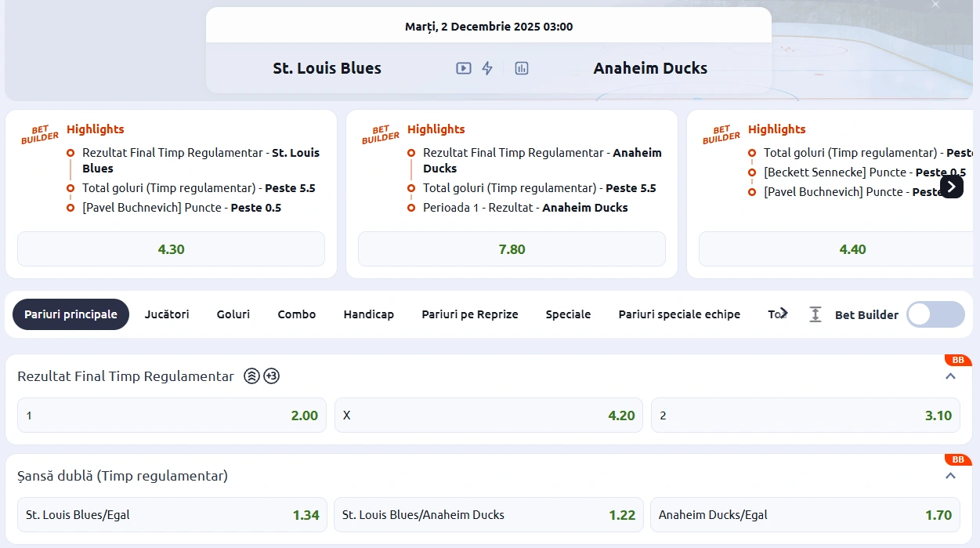The image size is (980, 548).
Task: Open the match statistics chart icon
Action: coord(522,68)
